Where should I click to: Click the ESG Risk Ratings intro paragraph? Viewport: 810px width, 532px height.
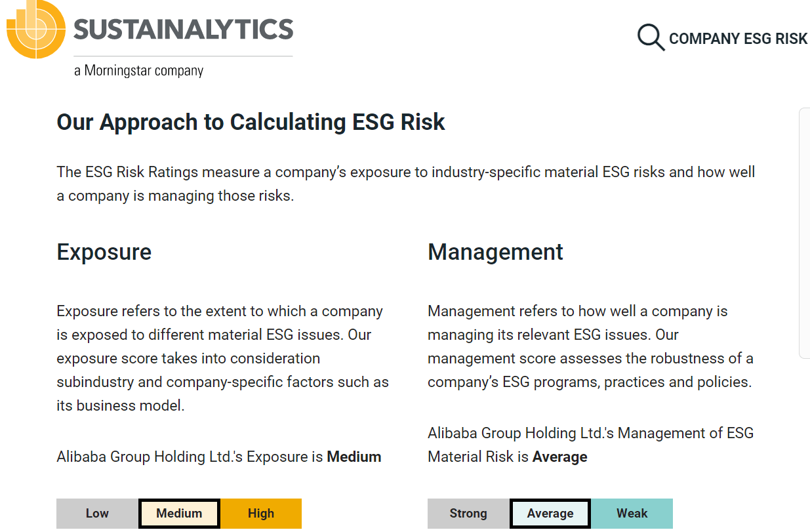point(406,184)
